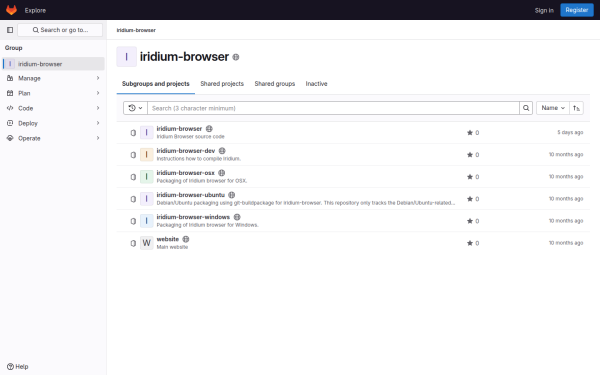This screenshot has height=375, width=600.
Task: Click star icon in website row
Action: pyautogui.click(x=470, y=243)
